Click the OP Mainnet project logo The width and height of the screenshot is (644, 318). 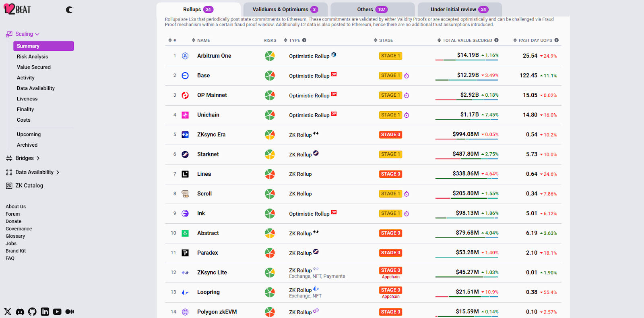pos(185,96)
